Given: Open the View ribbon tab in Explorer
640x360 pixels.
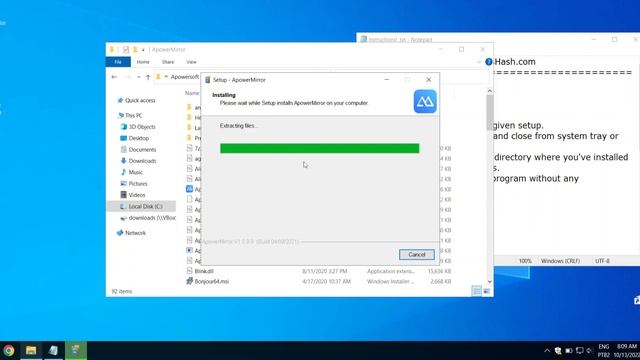Looking at the screenshot, I should (x=191, y=62).
